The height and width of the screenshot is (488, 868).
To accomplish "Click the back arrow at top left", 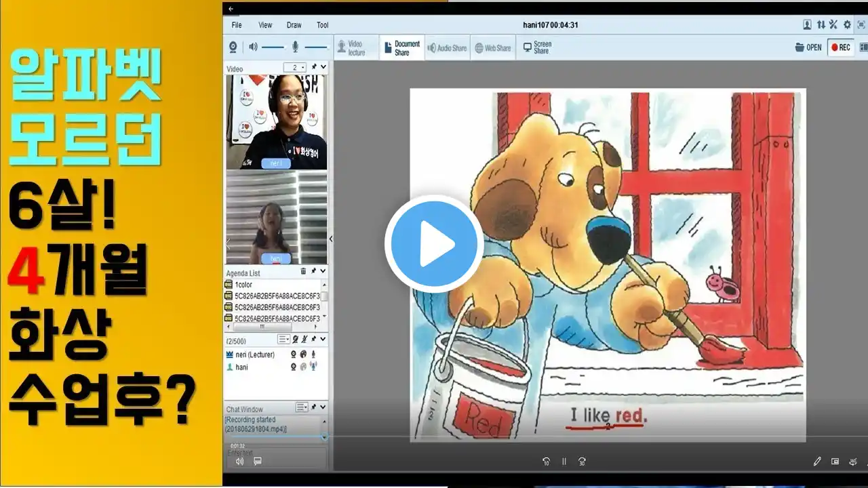I will pyautogui.click(x=231, y=9).
